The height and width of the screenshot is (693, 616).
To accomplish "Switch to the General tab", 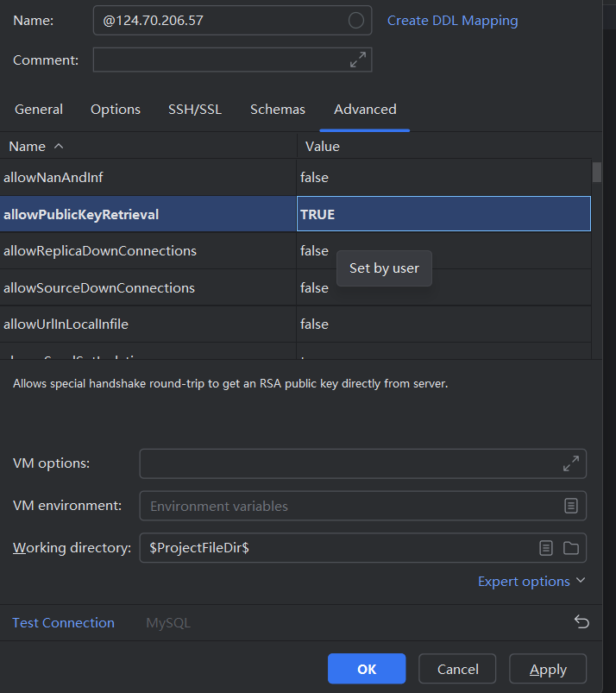I will pyautogui.click(x=39, y=110).
